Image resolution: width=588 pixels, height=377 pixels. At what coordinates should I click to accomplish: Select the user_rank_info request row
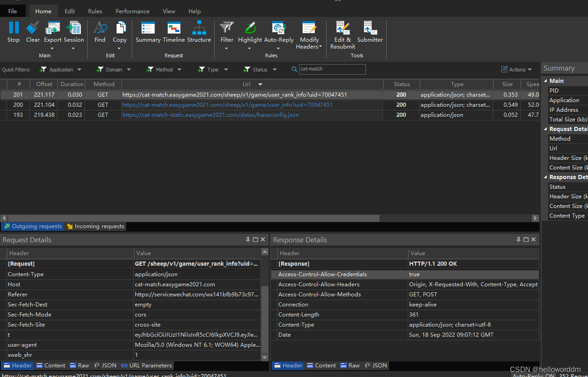point(270,95)
